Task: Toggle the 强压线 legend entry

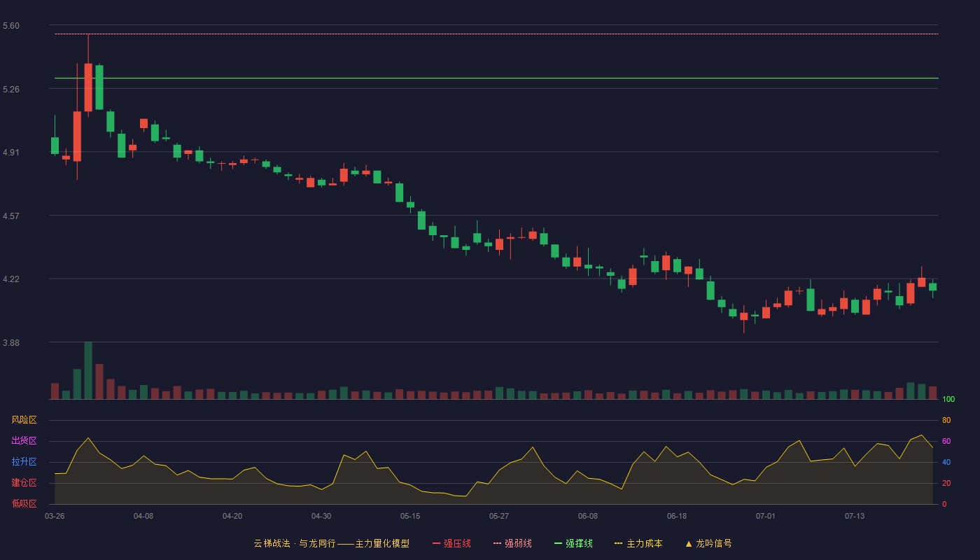Action: tap(451, 543)
